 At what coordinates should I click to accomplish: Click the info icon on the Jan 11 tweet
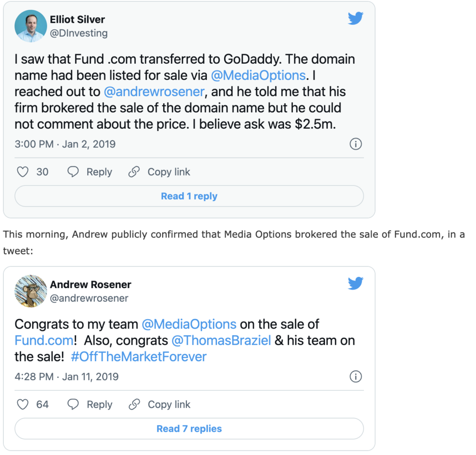(x=356, y=376)
